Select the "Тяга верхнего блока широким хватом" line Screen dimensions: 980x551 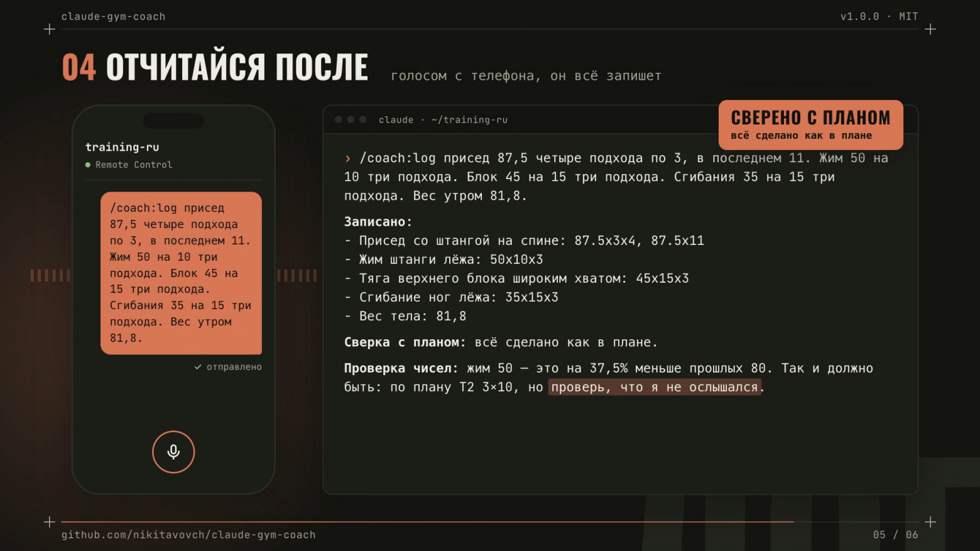(516, 278)
